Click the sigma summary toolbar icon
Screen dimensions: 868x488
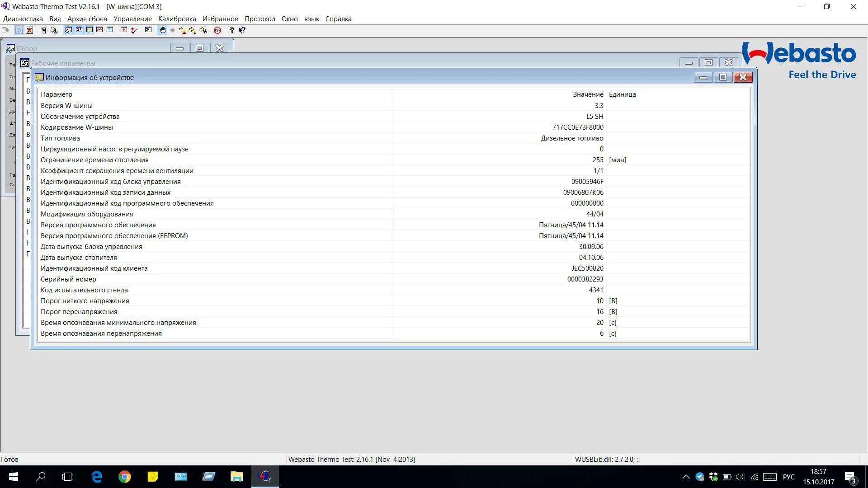pos(148,30)
